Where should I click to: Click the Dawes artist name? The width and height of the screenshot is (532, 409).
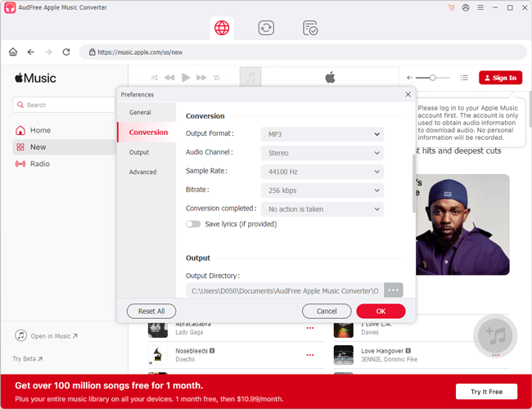(x=370, y=332)
